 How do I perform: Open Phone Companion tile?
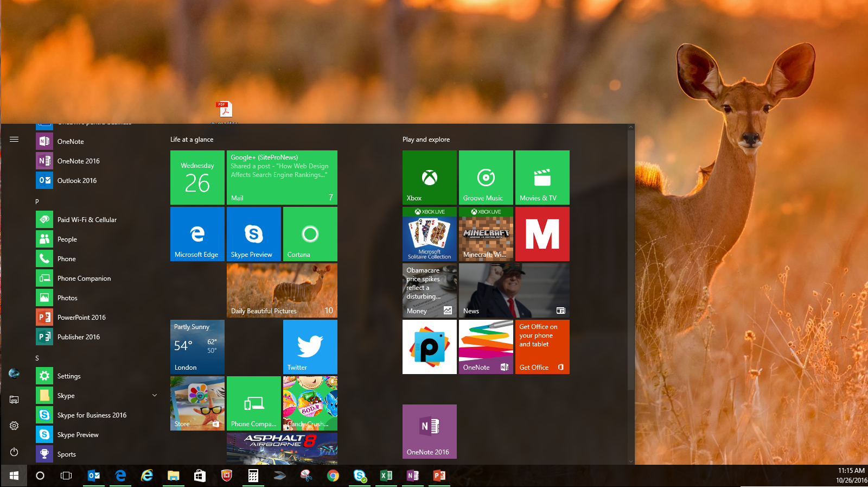tap(254, 403)
